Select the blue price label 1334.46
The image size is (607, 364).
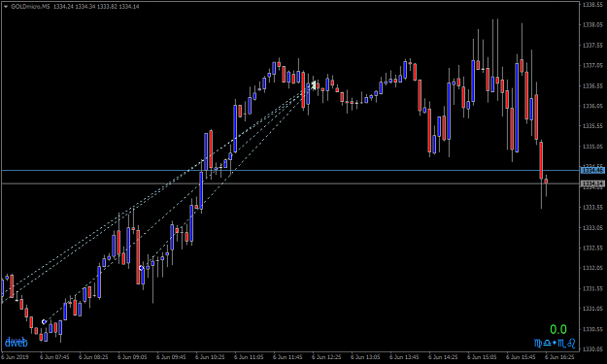pyautogui.click(x=592, y=171)
